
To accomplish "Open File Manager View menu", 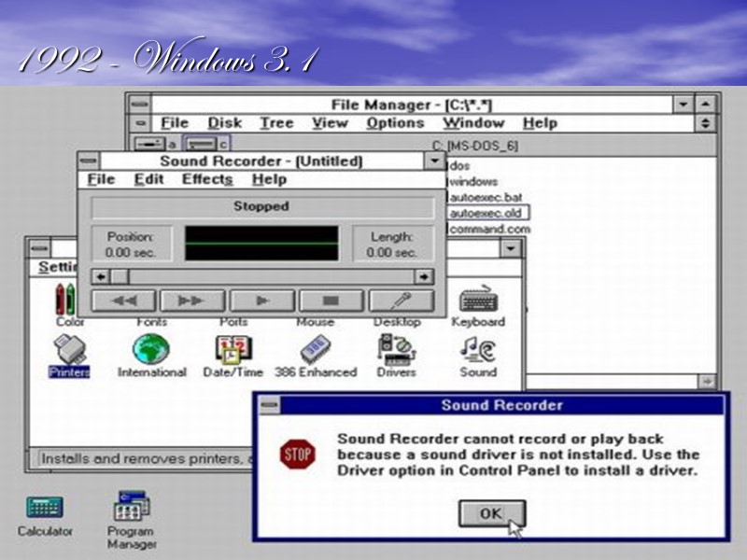I will 330,123.
